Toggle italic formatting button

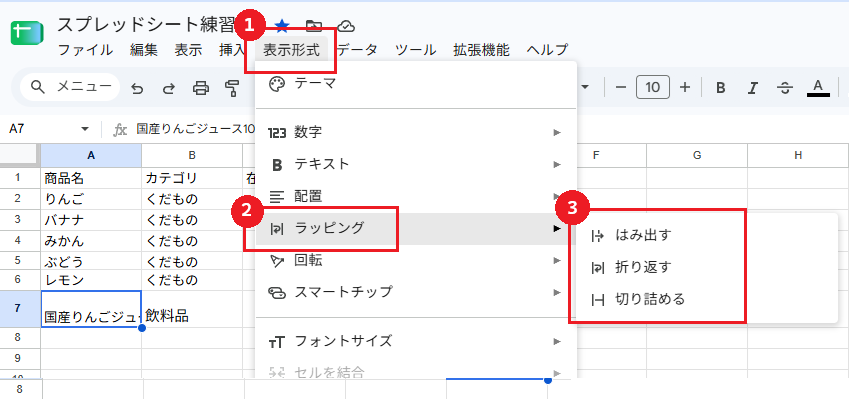click(x=752, y=88)
